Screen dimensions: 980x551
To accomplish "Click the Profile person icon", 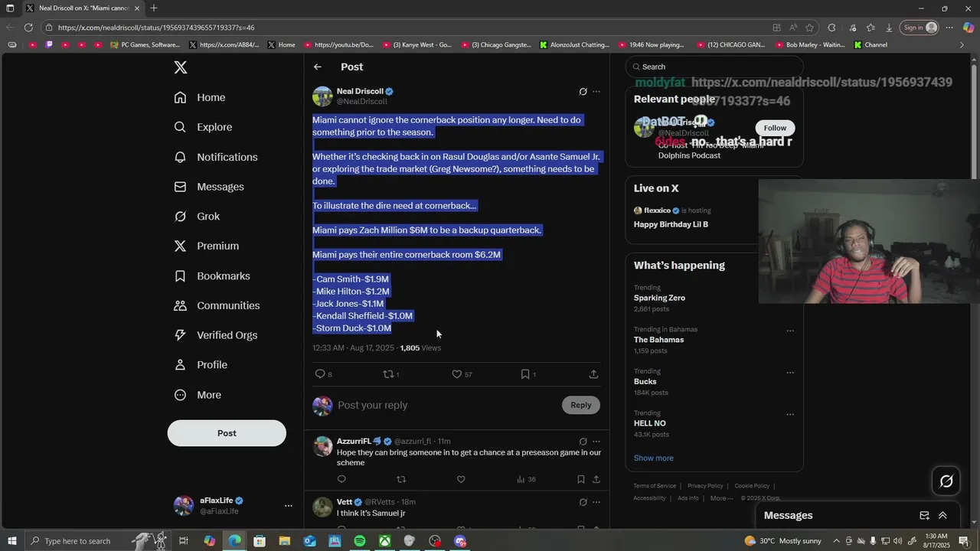I will (x=181, y=365).
